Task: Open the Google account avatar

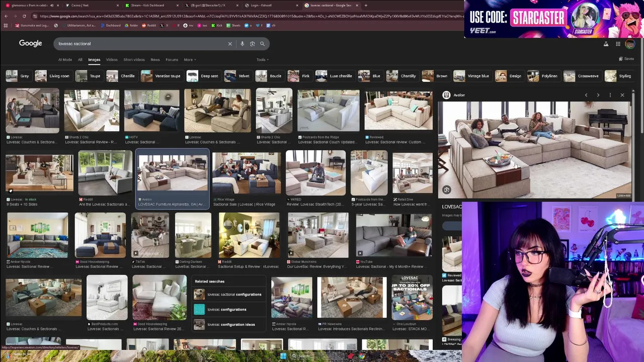Action: (630, 44)
